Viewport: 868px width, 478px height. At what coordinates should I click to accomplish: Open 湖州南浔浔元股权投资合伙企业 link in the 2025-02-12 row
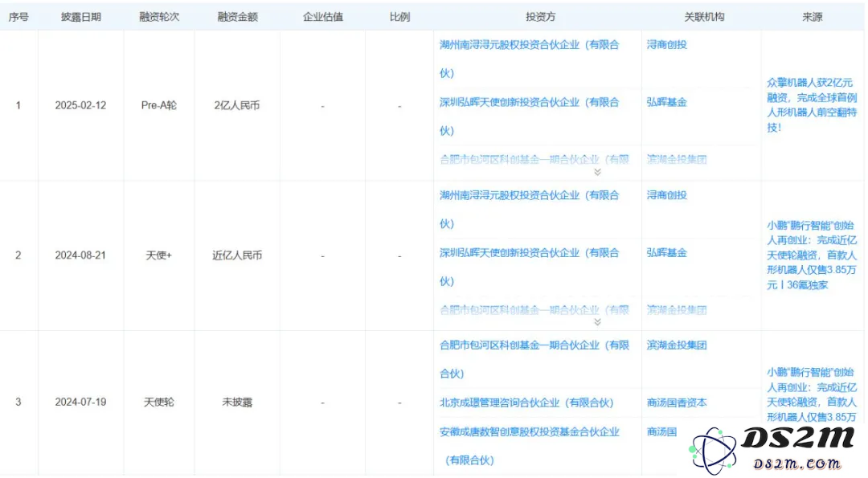(529, 59)
